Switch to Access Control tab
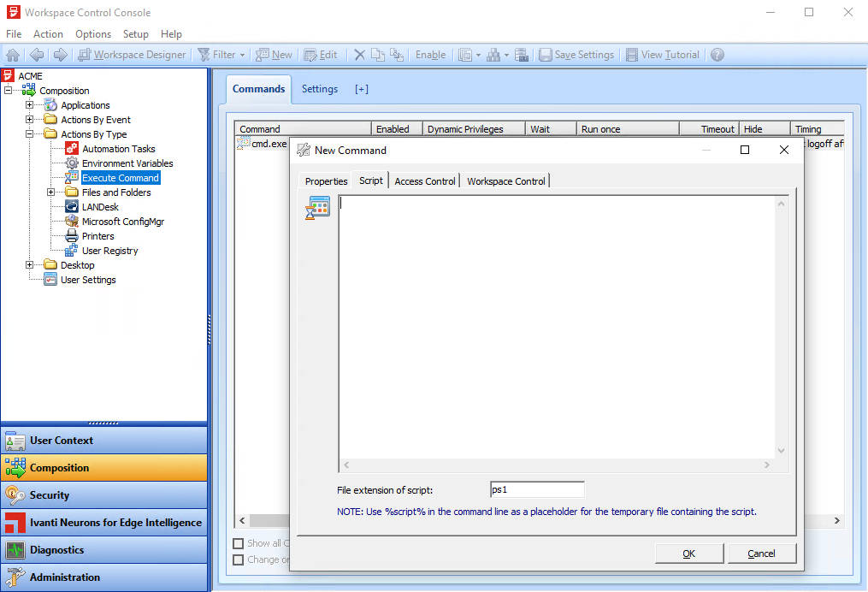868x592 pixels. (x=424, y=181)
